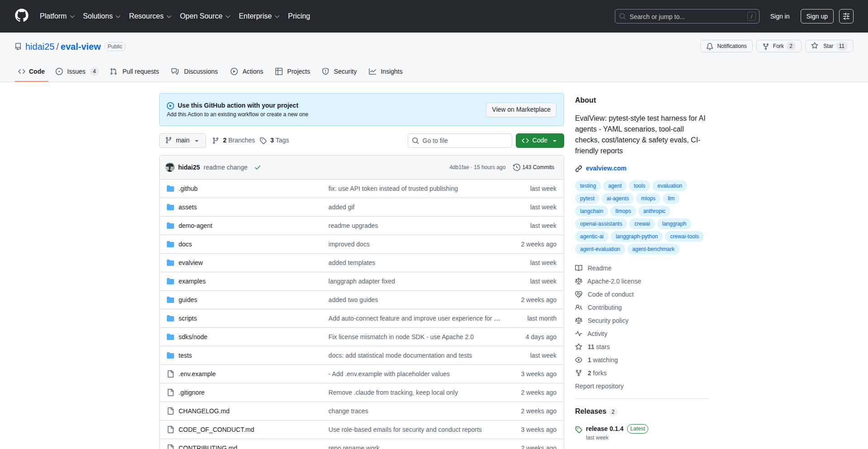
Task: Open the 'readme change' commit message
Action: tap(226, 167)
